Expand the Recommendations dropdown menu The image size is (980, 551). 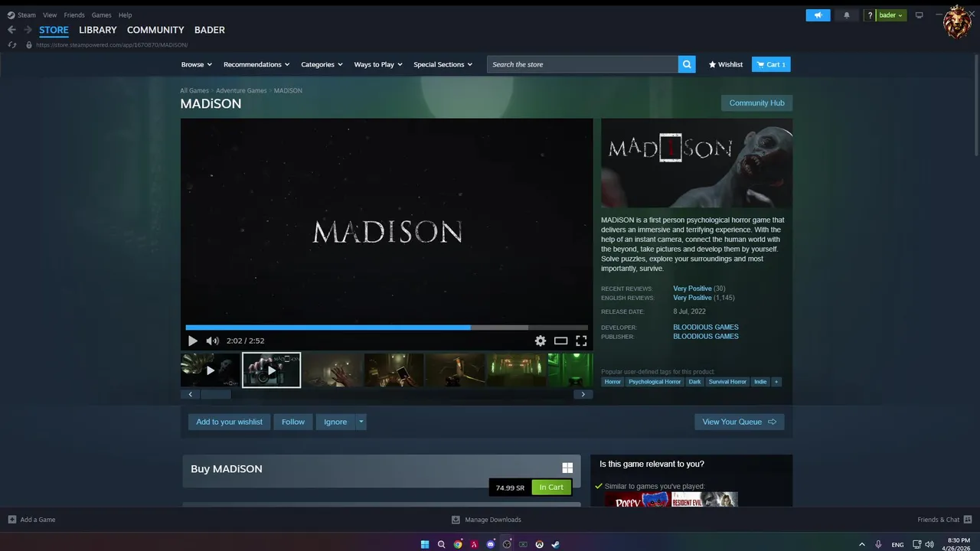click(256, 64)
